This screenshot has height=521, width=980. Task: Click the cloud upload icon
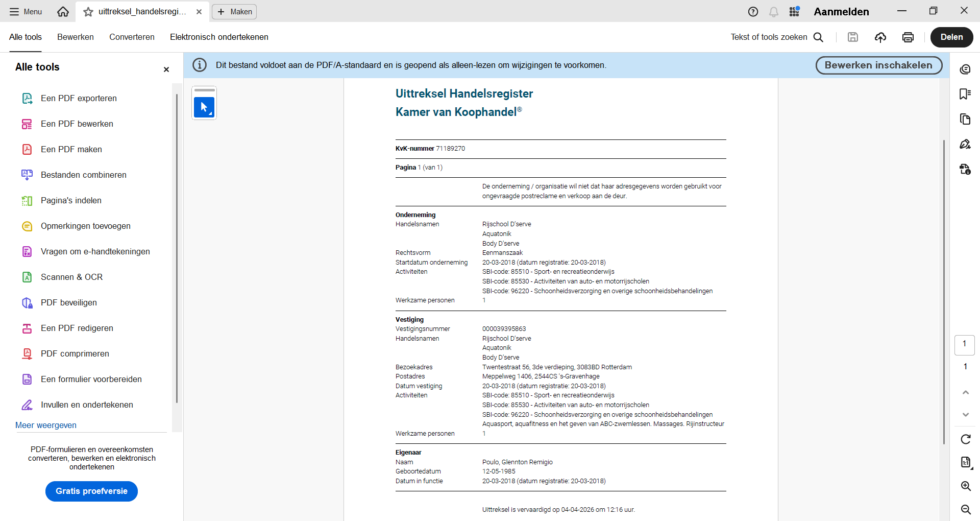tap(880, 37)
